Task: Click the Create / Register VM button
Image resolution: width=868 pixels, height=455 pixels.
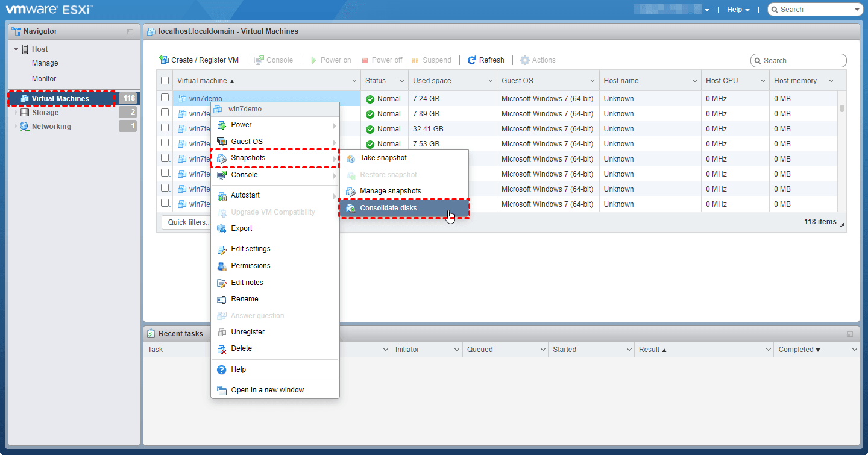Action: [x=199, y=60]
